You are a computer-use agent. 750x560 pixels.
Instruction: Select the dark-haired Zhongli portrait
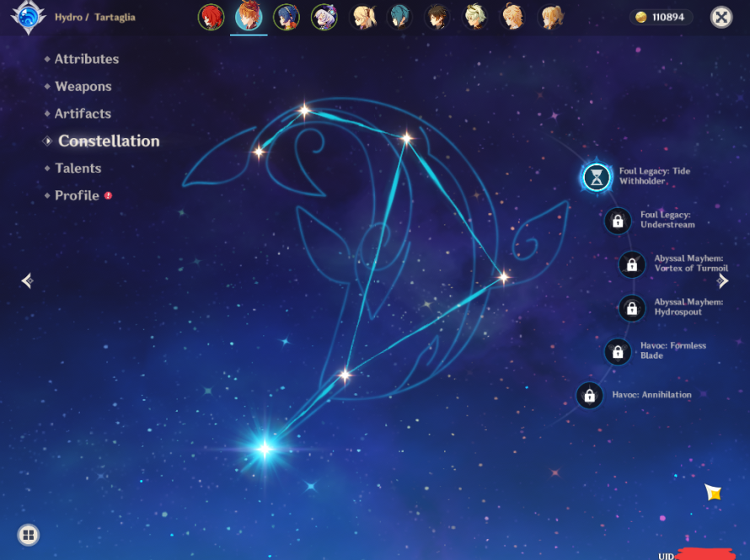tap(437, 17)
